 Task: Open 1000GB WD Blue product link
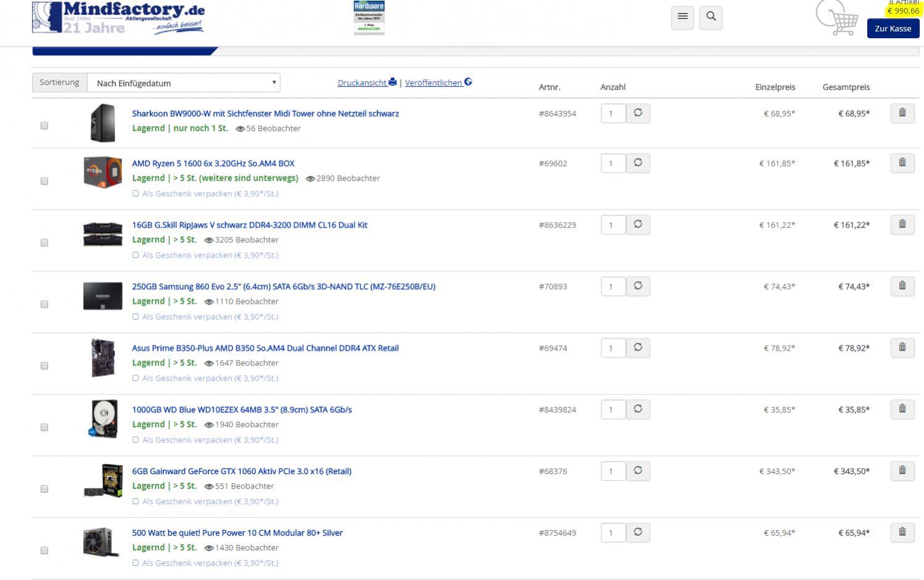[x=242, y=410]
